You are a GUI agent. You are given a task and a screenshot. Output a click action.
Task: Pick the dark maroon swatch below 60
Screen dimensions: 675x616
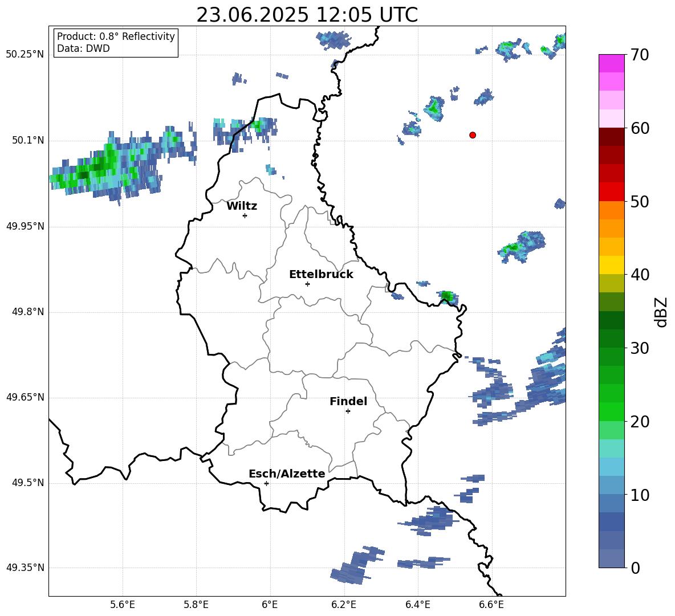611,137
